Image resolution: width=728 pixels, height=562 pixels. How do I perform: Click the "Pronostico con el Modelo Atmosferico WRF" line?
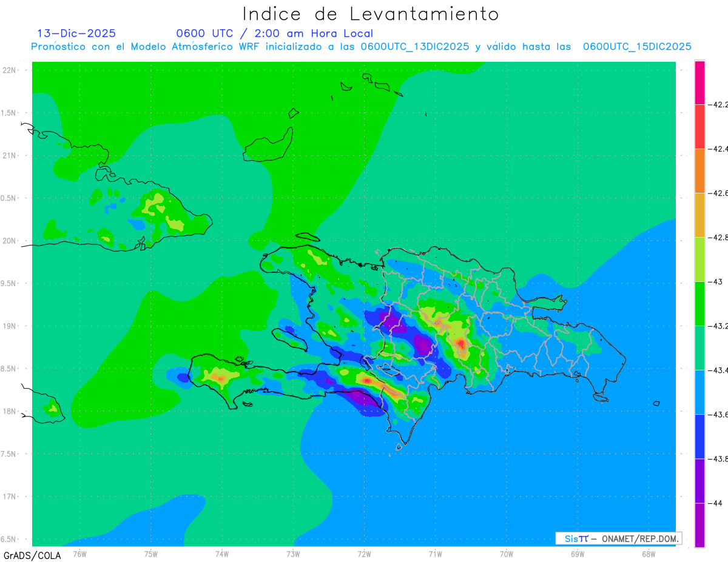coord(362,47)
